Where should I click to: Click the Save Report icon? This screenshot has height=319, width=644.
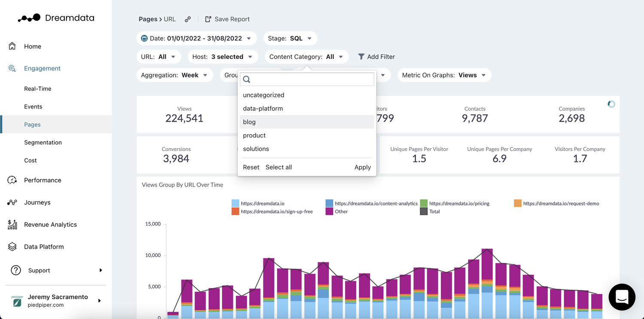pos(207,19)
